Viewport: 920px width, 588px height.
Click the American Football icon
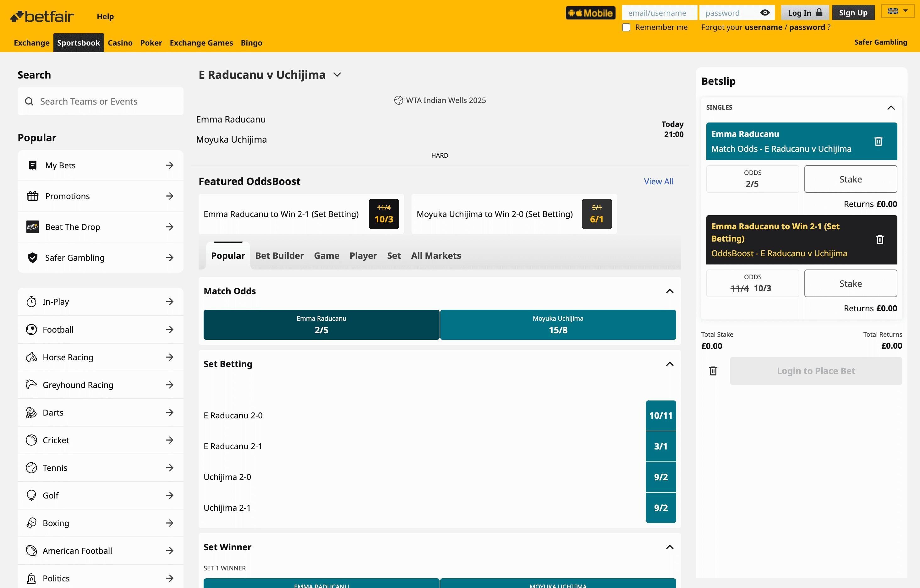[x=31, y=551]
